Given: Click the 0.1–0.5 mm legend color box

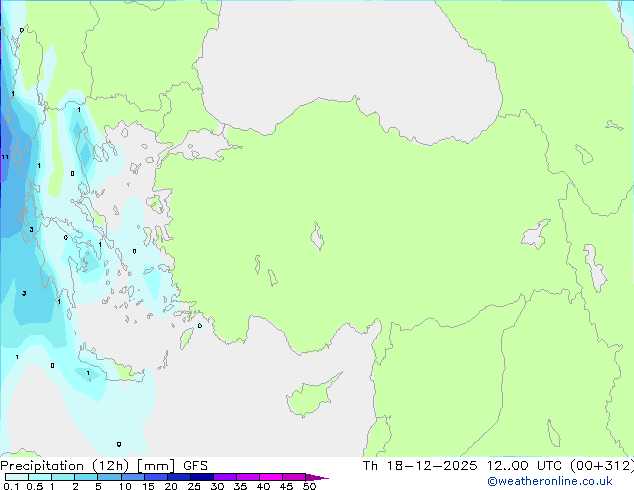Looking at the screenshot, I should tap(17, 477).
